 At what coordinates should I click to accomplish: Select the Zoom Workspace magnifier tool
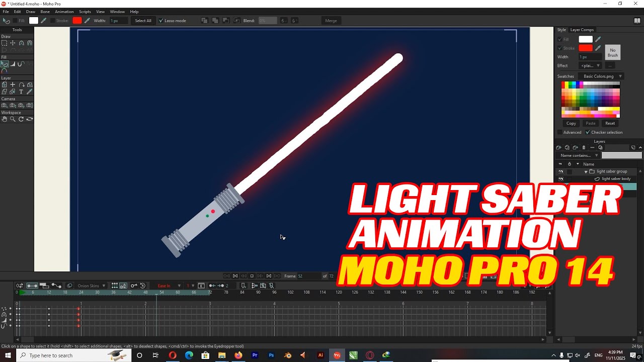(13, 119)
